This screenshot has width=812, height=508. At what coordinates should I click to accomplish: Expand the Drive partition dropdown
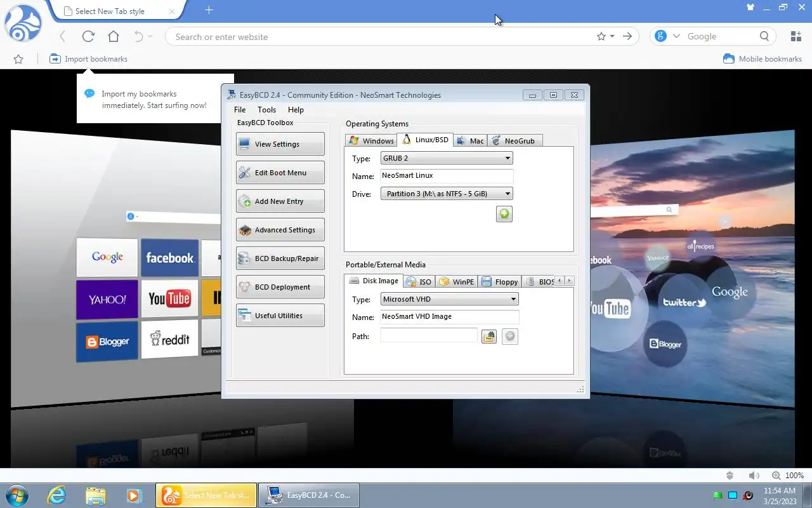coord(447,194)
